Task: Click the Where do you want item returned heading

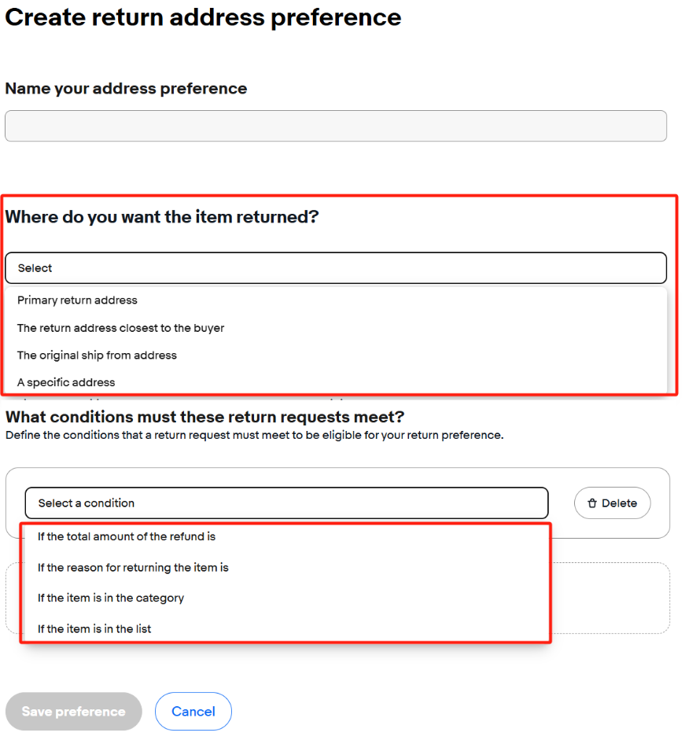Action: (x=162, y=217)
